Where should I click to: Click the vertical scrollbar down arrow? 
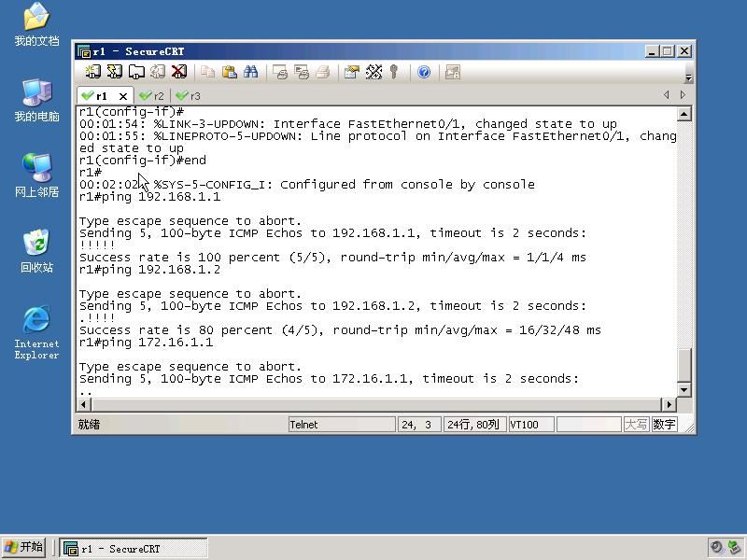684,390
